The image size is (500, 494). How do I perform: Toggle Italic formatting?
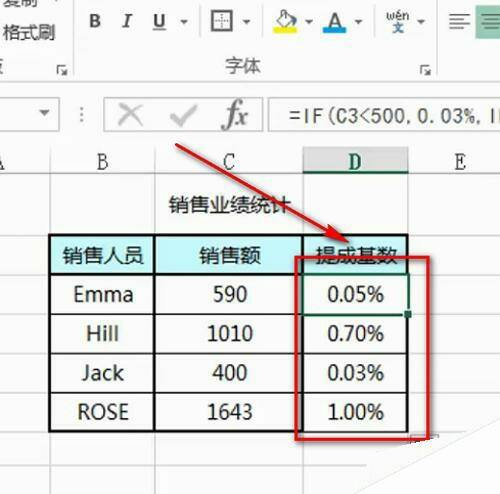[x=127, y=21]
